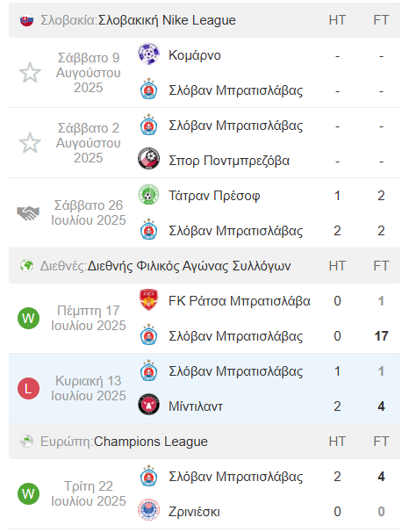The width and height of the screenshot is (402, 532).
Task: Open Μίντιλαντ team page
Action: tap(196, 406)
